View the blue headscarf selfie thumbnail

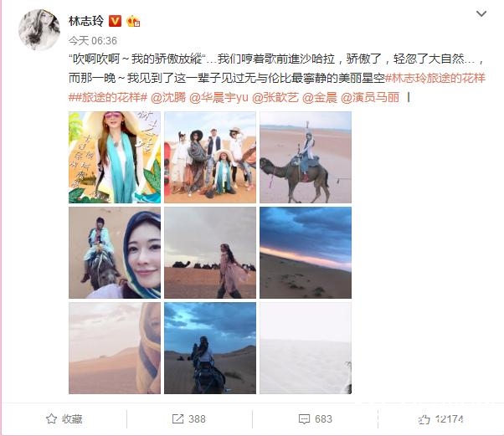pyautogui.click(x=115, y=253)
